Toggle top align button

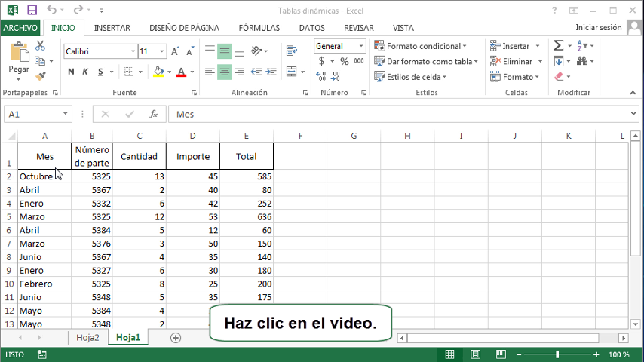click(210, 51)
